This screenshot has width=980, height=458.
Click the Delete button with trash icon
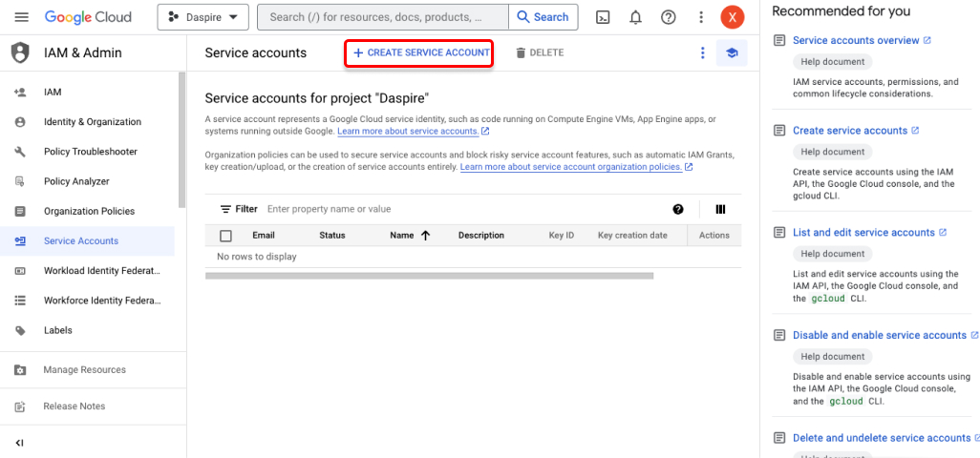540,53
